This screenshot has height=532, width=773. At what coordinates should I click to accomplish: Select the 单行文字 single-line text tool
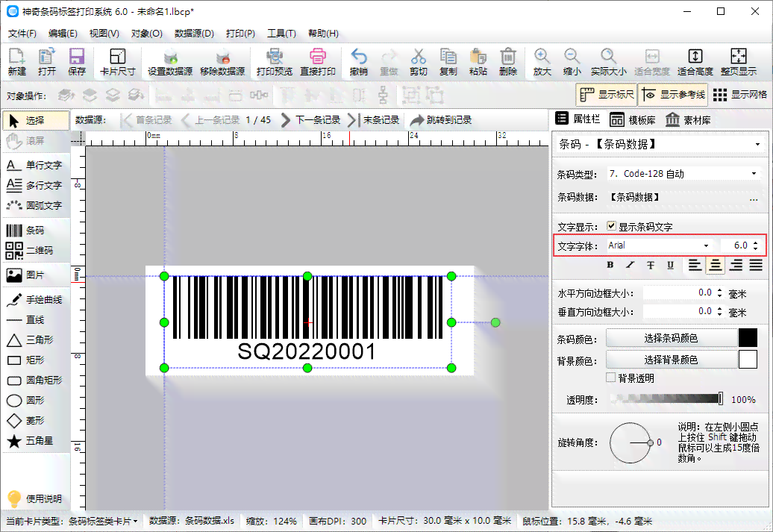[36, 165]
